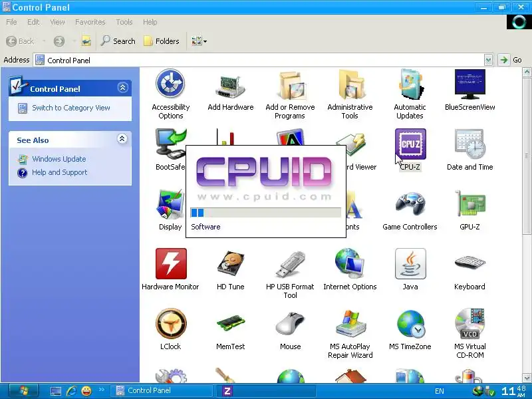Viewport: 532px width, 399px height.
Task: Collapse the Control Panel sidebar section
Action: (122, 88)
